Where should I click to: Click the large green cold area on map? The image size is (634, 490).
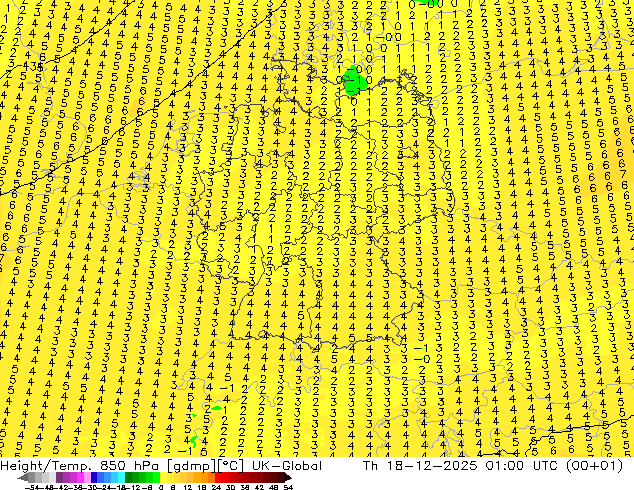(355, 80)
